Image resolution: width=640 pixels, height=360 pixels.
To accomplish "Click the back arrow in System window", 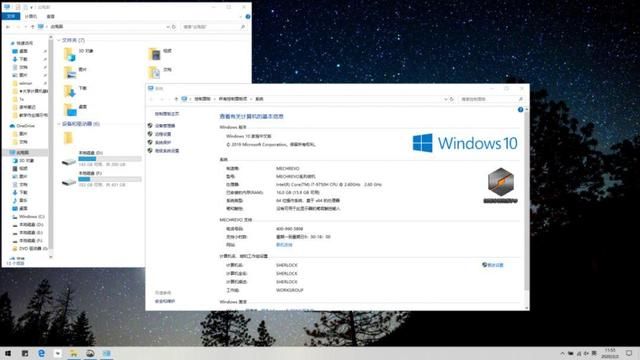I will 151,99.
